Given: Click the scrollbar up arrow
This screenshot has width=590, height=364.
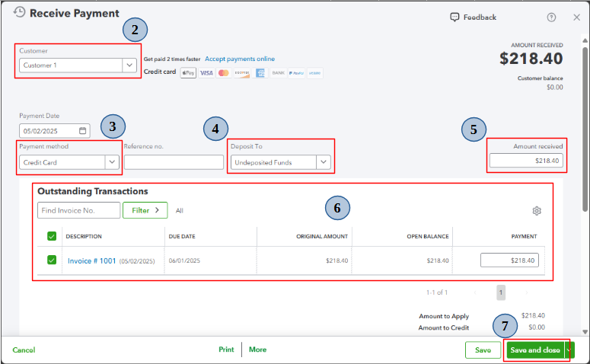Looking at the screenshot, I should coord(585,40).
